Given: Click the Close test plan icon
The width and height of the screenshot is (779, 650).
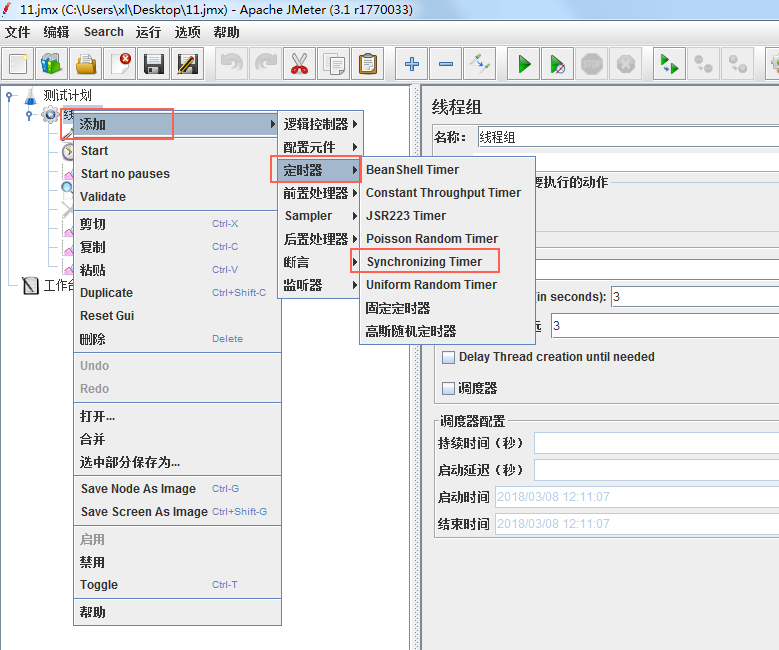Looking at the screenshot, I should tap(120, 64).
